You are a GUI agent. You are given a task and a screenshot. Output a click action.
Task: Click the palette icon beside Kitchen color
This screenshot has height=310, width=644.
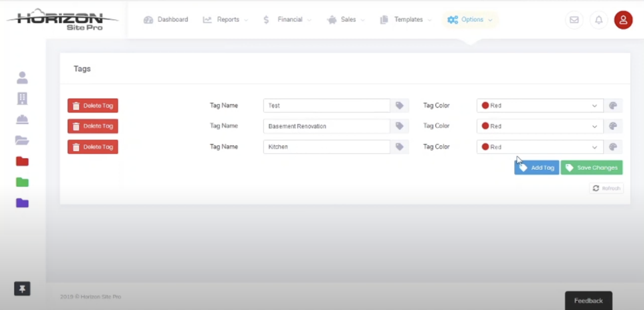click(x=613, y=147)
